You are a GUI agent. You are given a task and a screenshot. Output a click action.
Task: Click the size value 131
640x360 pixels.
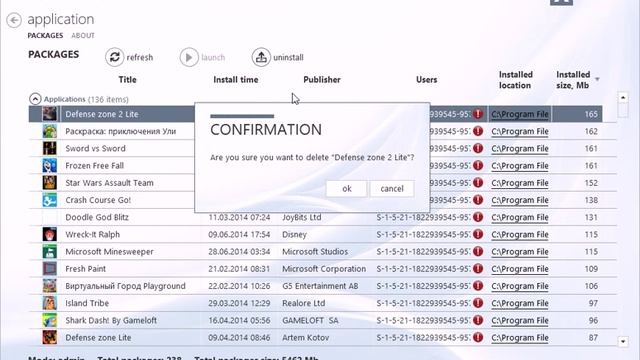[591, 217]
